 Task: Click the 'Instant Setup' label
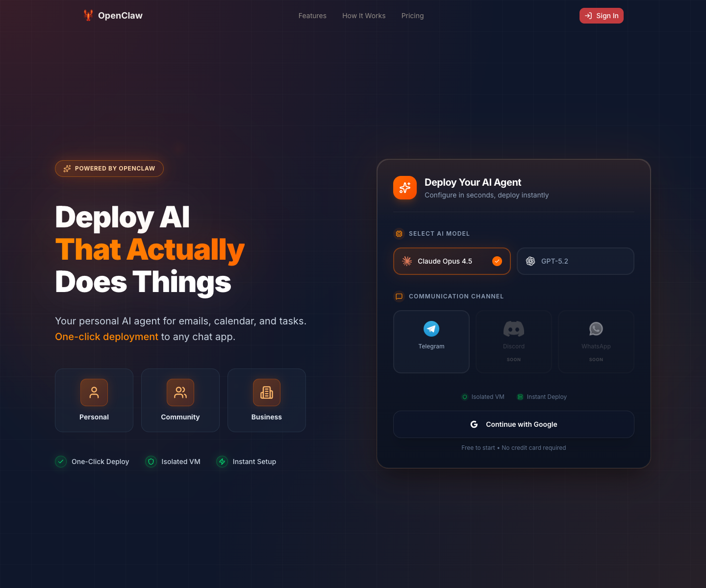point(254,462)
